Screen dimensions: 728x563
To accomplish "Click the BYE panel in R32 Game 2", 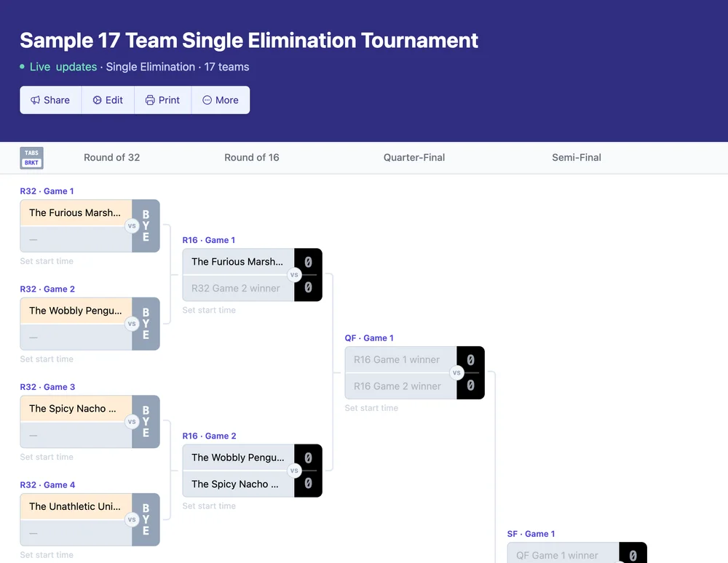I will 146,324.
